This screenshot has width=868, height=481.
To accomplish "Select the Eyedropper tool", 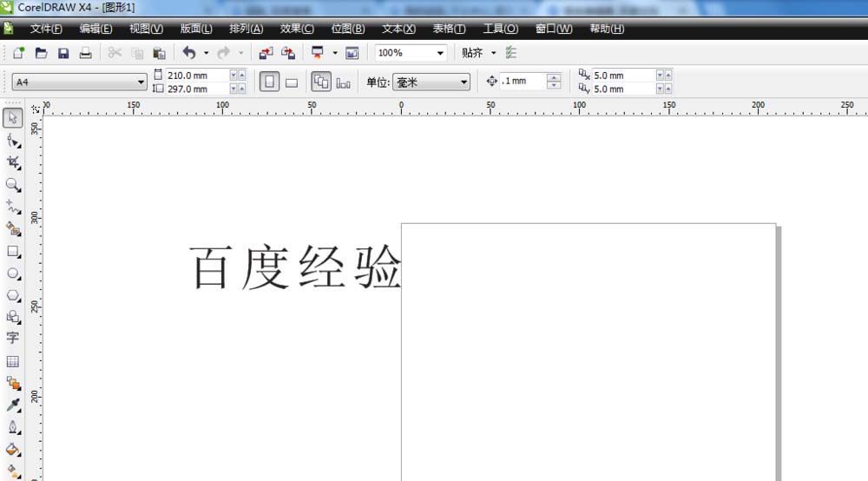I will click(13, 405).
